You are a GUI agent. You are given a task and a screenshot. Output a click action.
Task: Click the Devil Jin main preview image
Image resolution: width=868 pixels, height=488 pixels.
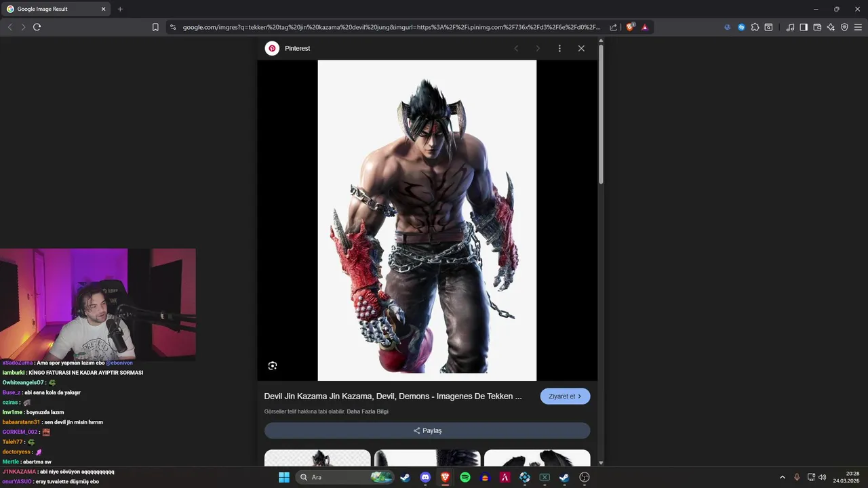427,220
